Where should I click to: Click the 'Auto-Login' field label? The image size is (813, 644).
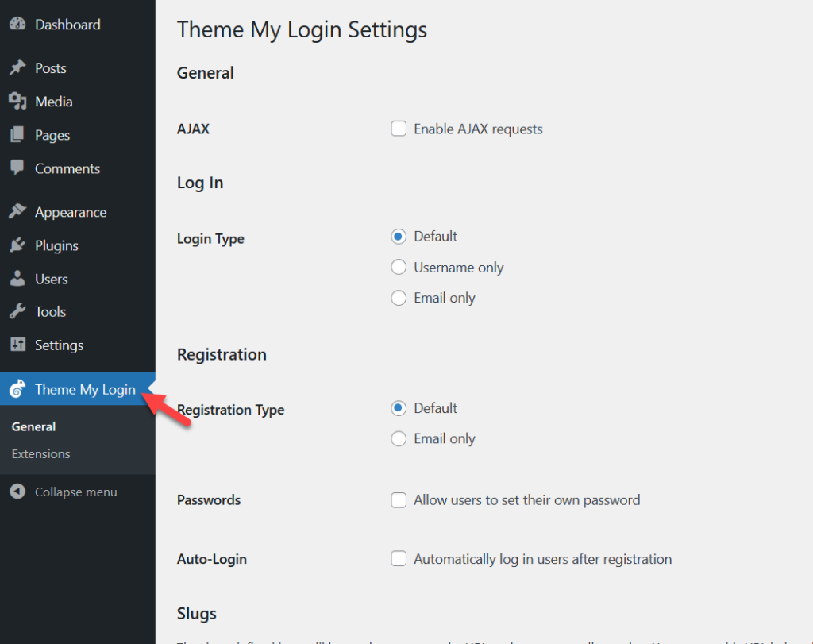212,560
